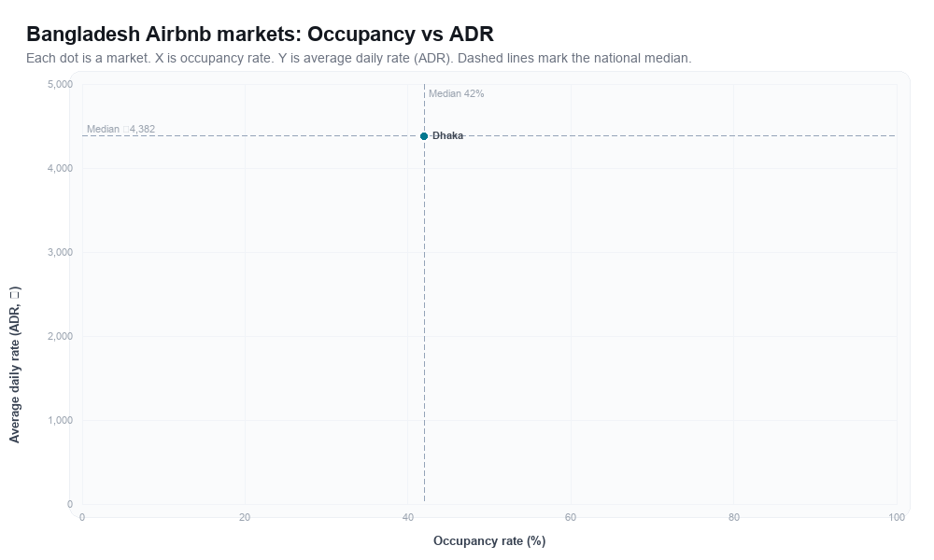Image resolution: width=934 pixels, height=560 pixels.
Task: Click the y-axis tick label 1,000
Action: click(x=60, y=420)
